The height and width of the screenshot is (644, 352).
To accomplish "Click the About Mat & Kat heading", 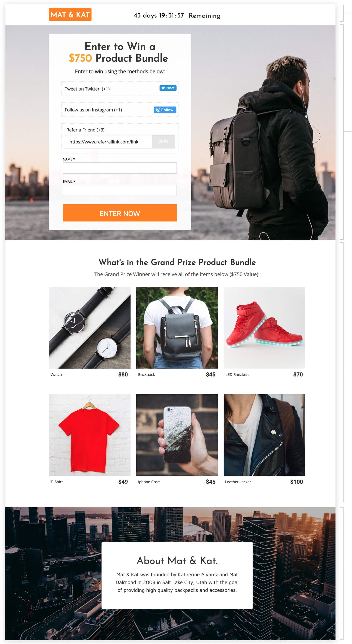I will click(x=177, y=561).
